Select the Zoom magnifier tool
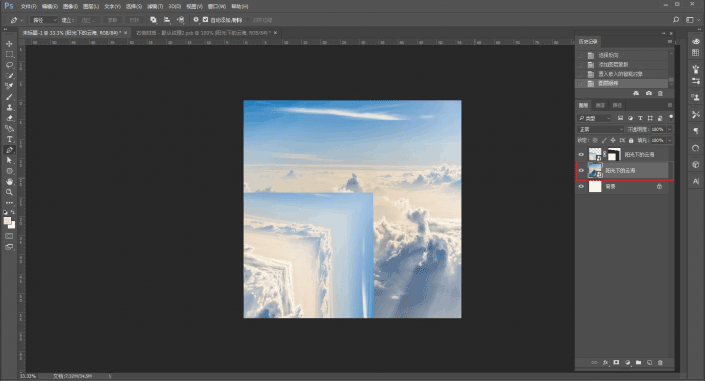The image size is (705, 381). (x=9, y=192)
